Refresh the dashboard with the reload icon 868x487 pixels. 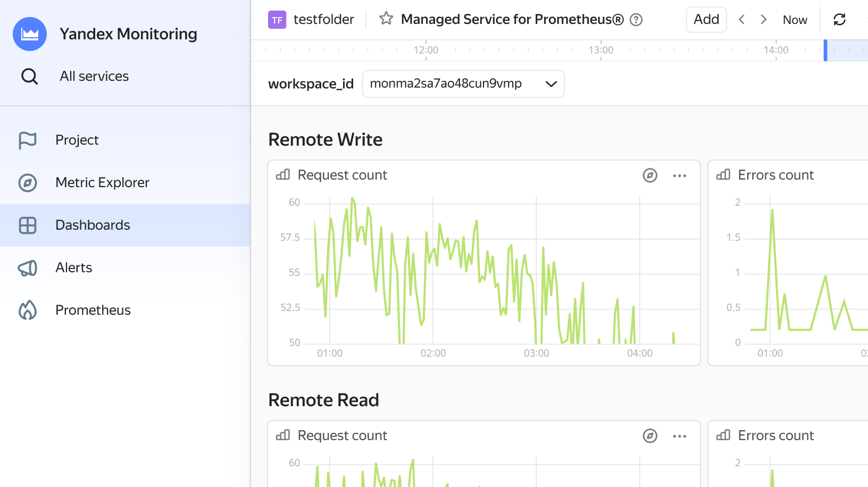[x=840, y=20]
